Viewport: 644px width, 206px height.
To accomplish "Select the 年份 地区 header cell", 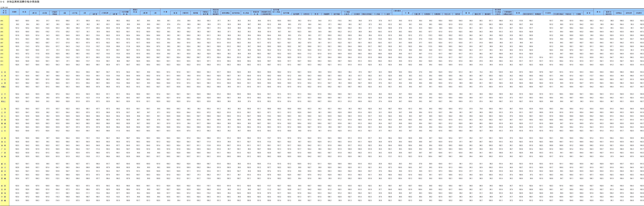I will (x=4, y=12).
